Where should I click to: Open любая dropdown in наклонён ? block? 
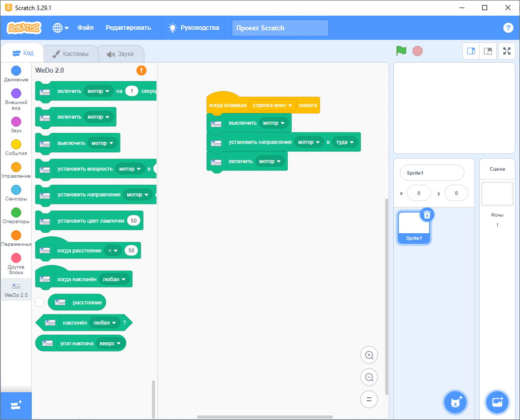tap(105, 323)
